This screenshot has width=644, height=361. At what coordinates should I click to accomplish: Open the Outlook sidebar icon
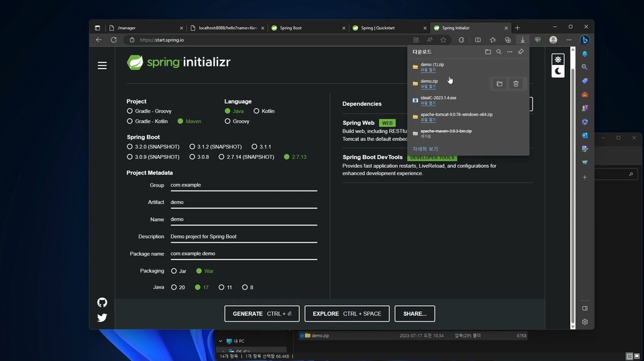coord(585,135)
